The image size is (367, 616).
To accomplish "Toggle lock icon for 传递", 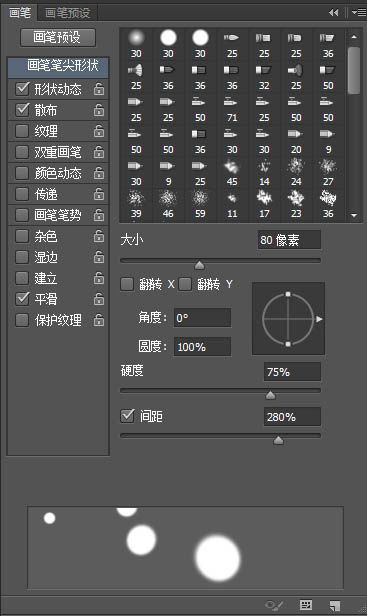I will pyautogui.click(x=99, y=194).
